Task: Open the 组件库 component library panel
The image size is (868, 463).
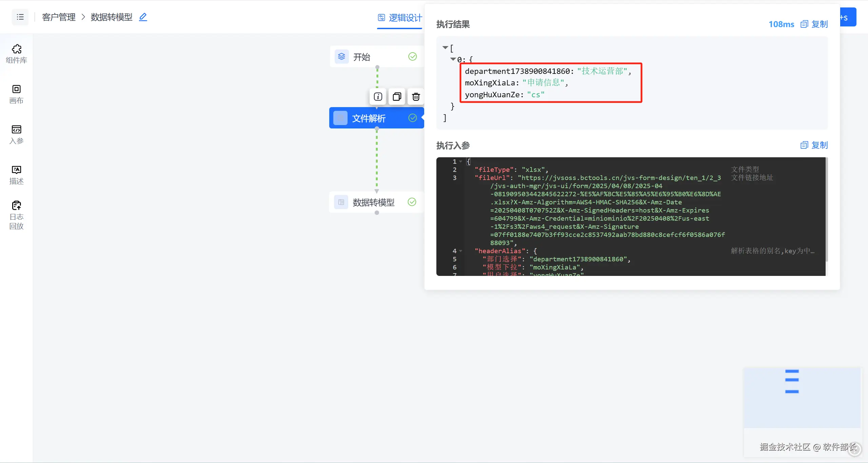Action: [x=16, y=54]
